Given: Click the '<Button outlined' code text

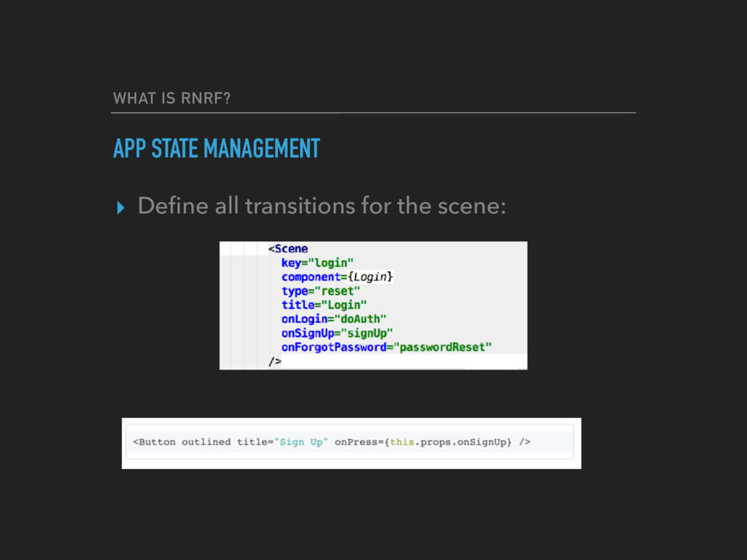Looking at the screenshot, I should point(182,442).
